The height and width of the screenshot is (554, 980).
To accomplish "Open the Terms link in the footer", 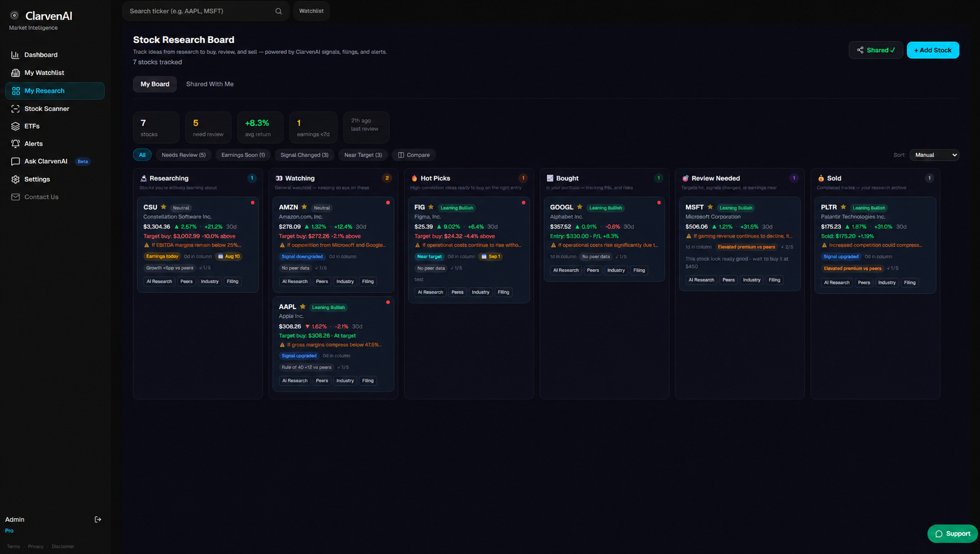I will pyautogui.click(x=14, y=546).
